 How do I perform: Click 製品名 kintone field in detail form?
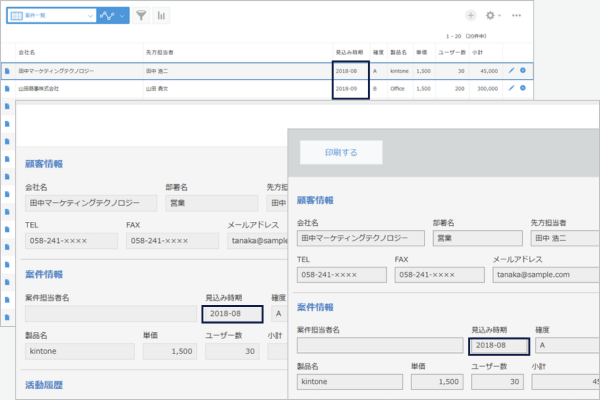(80, 351)
